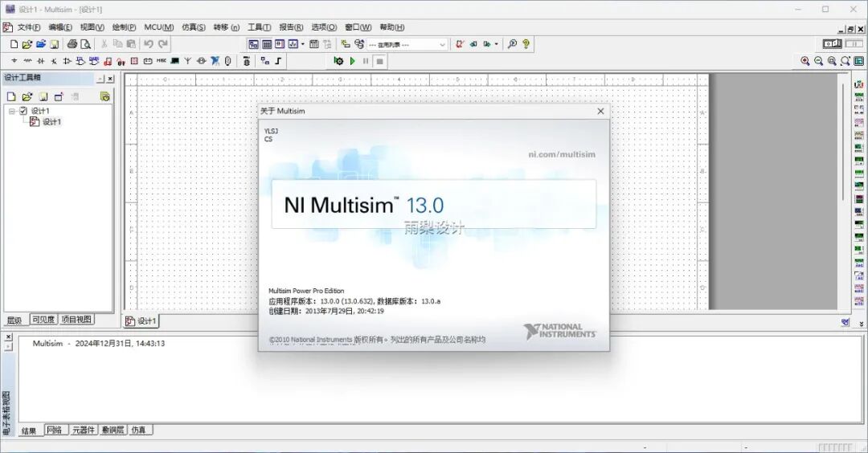The height and width of the screenshot is (453, 868).
Task: Toggle the simulation pause switch
Action: coord(854,43)
